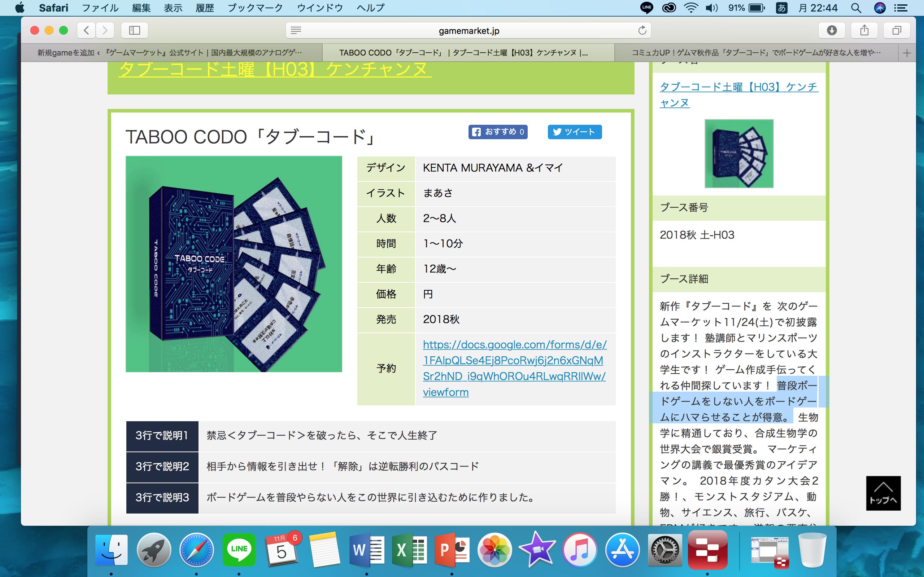Open new tab with plus button
Viewport: 924px width, 577px height.
[x=907, y=53]
